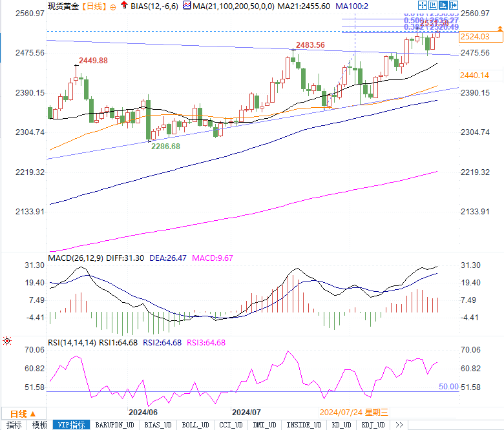Image resolution: width=504 pixels, height=430 pixels.
Task: Select the BOLL_UD indicator tab
Action: (x=195, y=425)
